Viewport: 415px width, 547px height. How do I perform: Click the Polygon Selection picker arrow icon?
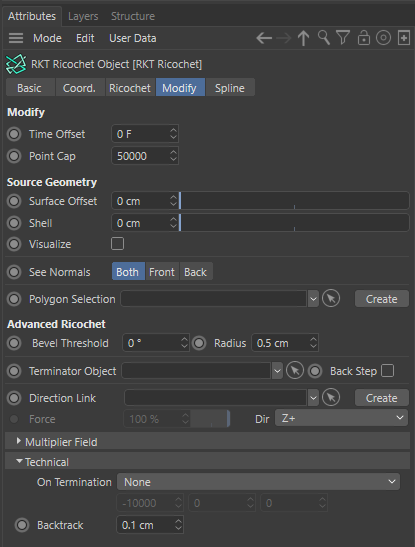click(331, 299)
